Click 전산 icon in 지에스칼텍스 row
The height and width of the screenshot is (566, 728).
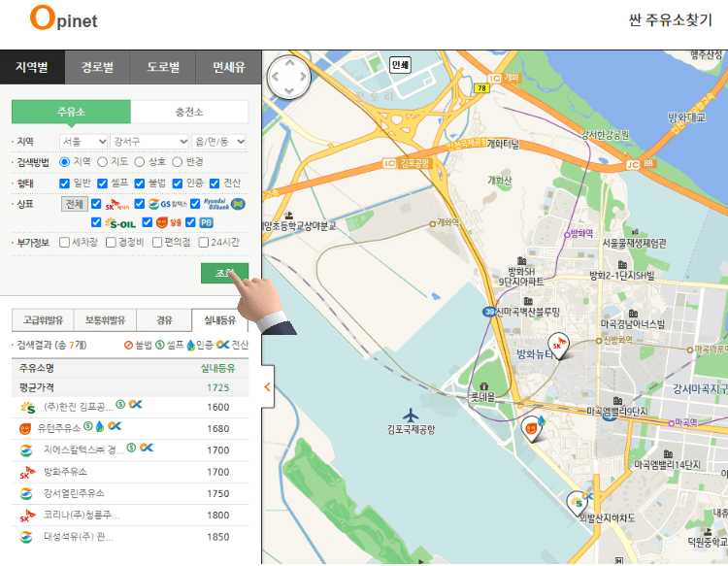click(x=147, y=448)
